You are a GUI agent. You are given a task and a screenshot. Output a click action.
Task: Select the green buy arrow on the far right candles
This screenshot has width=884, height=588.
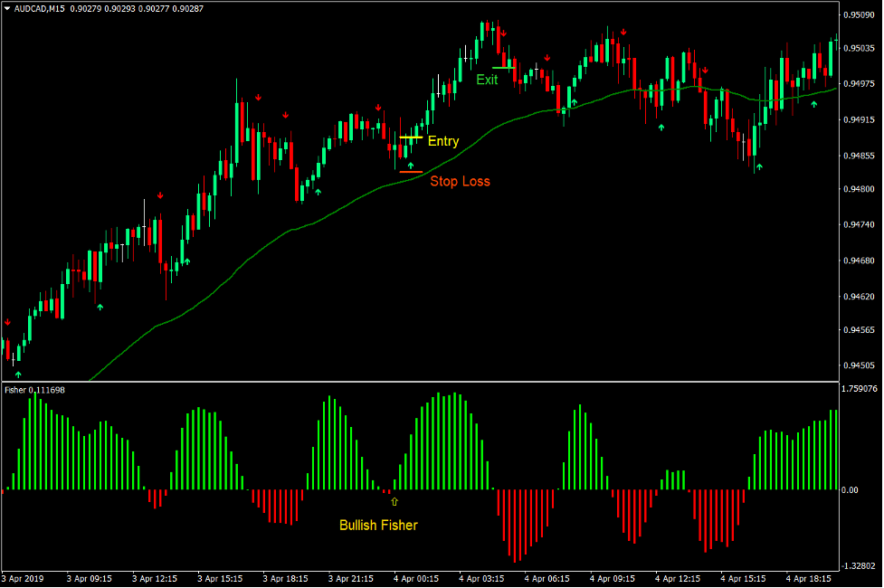pyautogui.click(x=814, y=103)
